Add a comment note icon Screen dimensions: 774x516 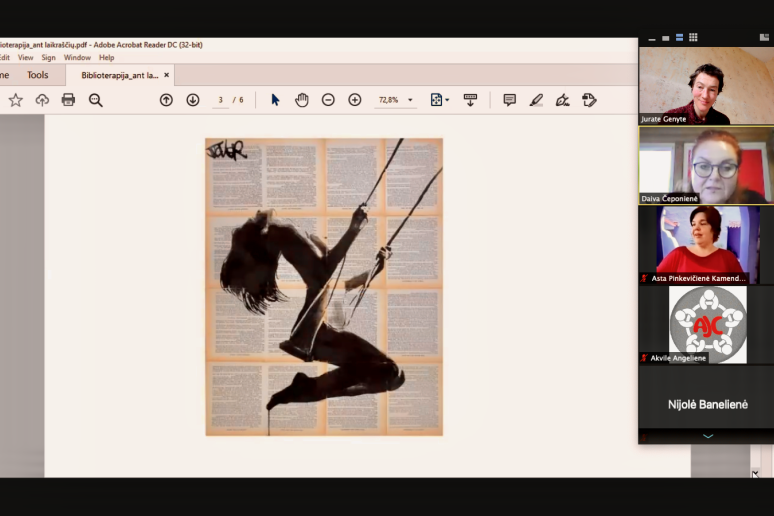(x=509, y=100)
